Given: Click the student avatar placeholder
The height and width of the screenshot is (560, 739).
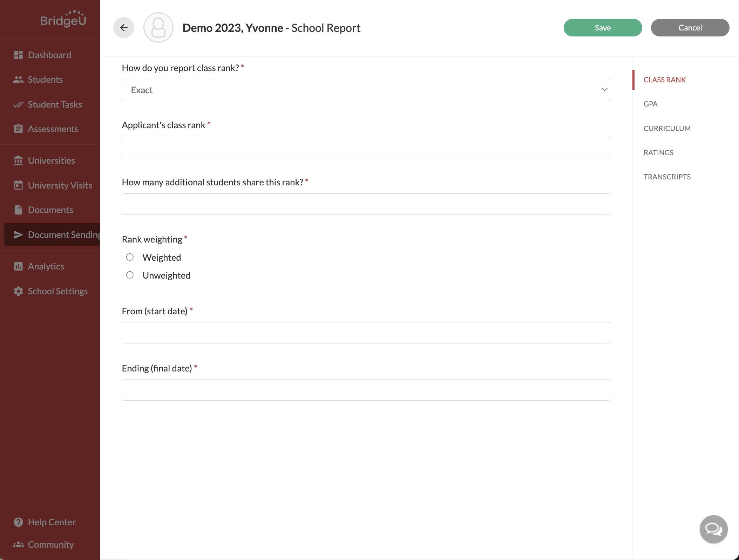Looking at the screenshot, I should click(x=158, y=28).
